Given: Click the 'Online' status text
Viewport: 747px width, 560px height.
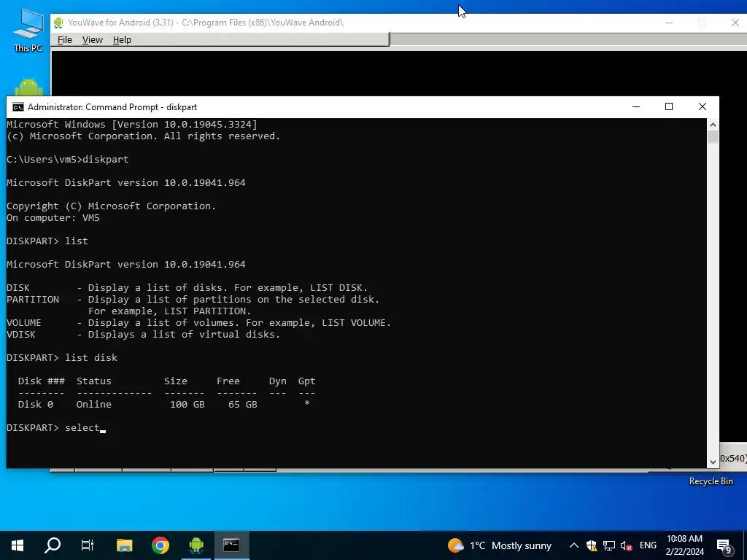Looking at the screenshot, I should pyautogui.click(x=94, y=404).
